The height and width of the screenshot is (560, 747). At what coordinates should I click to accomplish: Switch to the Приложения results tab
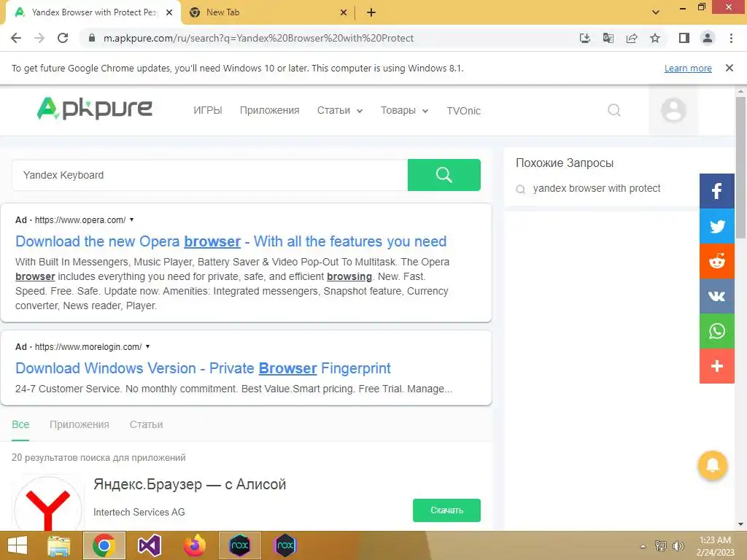tap(80, 424)
